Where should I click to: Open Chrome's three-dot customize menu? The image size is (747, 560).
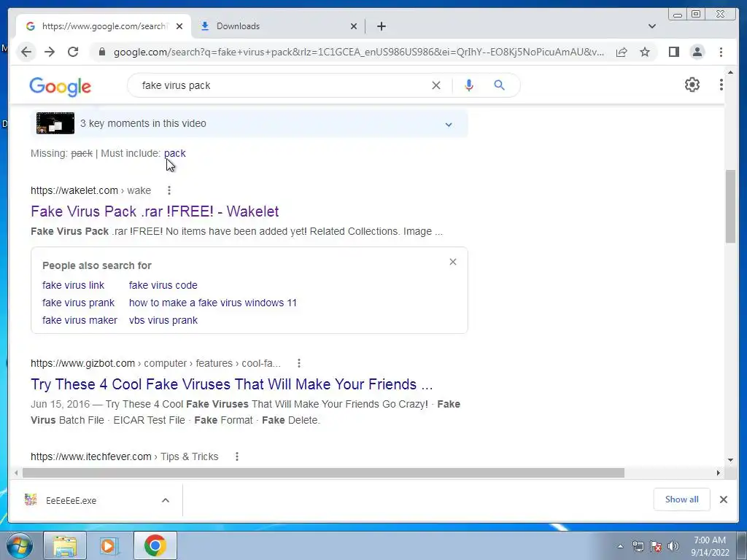[x=721, y=52]
